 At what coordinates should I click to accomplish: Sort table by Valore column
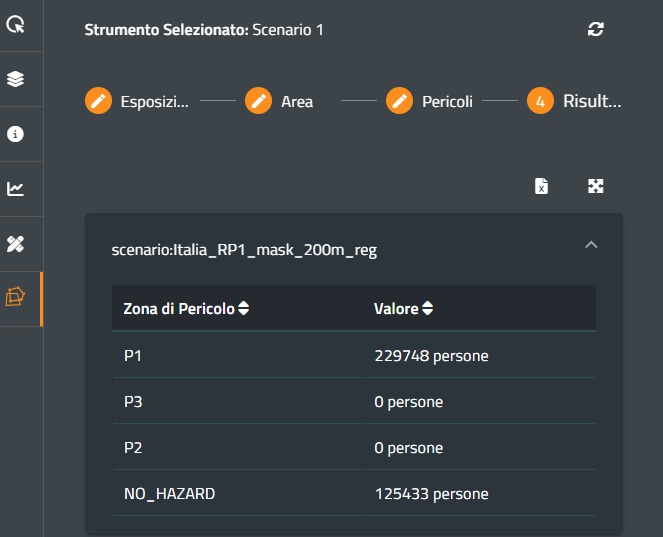[428, 309]
